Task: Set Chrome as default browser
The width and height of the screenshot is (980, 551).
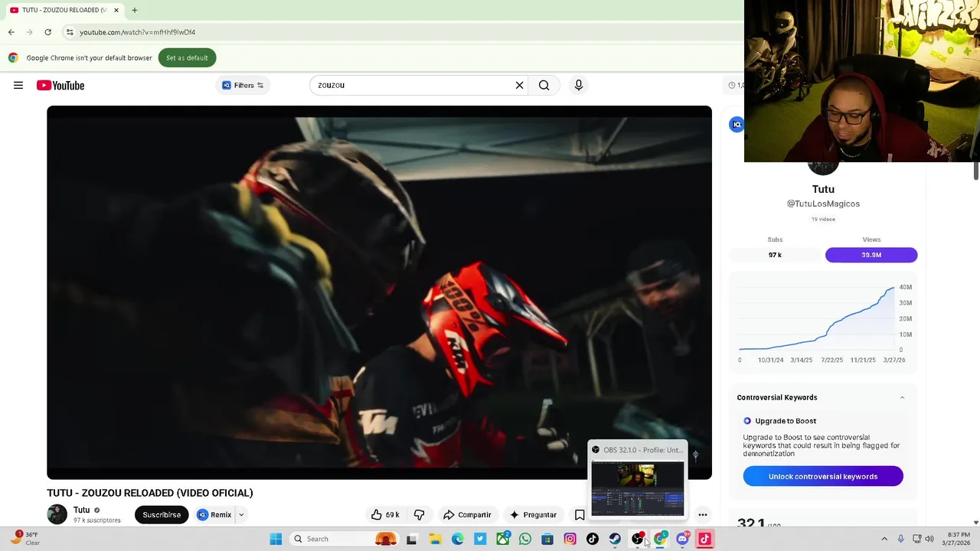Action: (187, 57)
